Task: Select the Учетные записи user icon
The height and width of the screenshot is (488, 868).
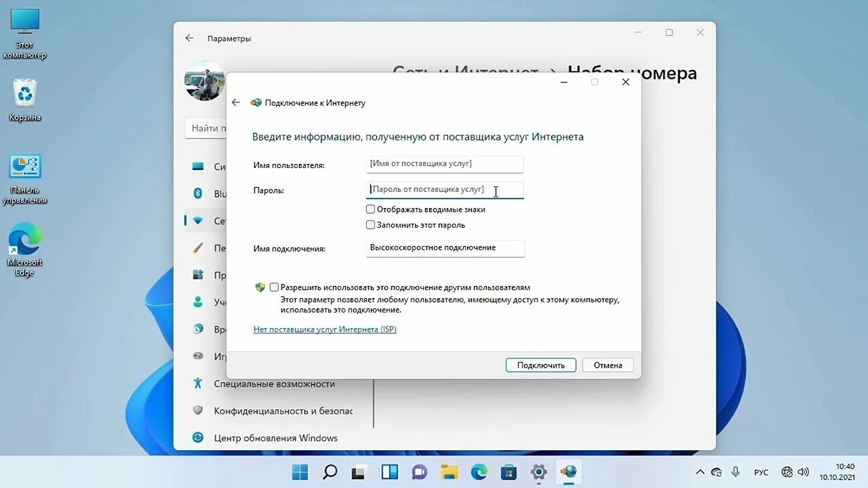Action: pos(197,302)
